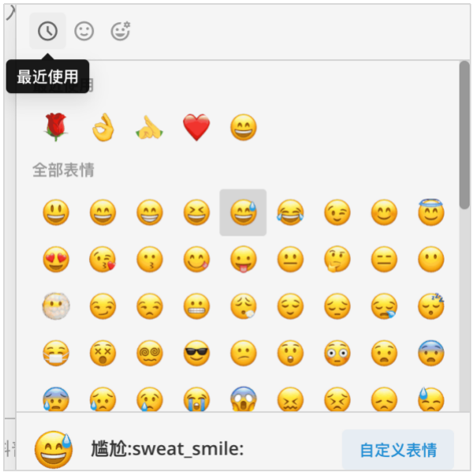Select the face with medical mask emoji
Image resolution: width=476 pixels, height=476 pixels.
(56, 353)
